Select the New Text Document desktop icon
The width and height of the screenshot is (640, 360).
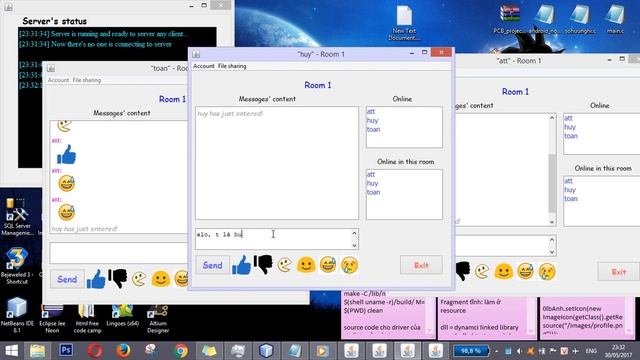pyautogui.click(x=404, y=23)
